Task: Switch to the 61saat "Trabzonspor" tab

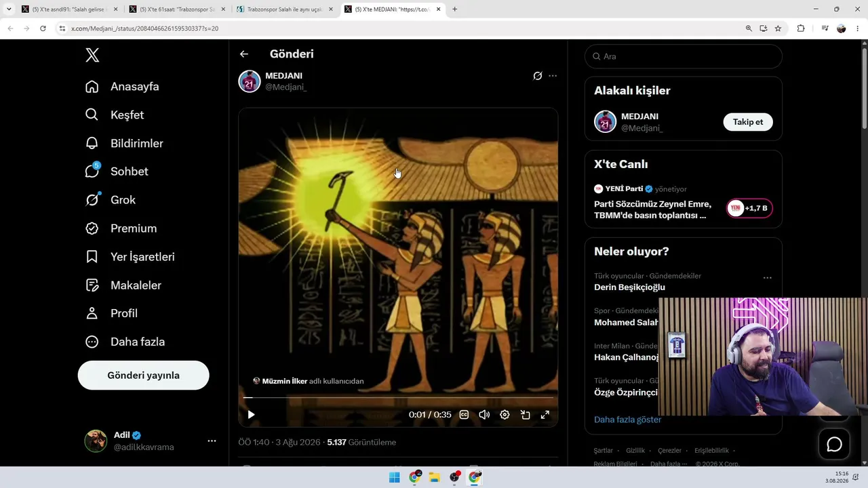Action: (x=176, y=9)
